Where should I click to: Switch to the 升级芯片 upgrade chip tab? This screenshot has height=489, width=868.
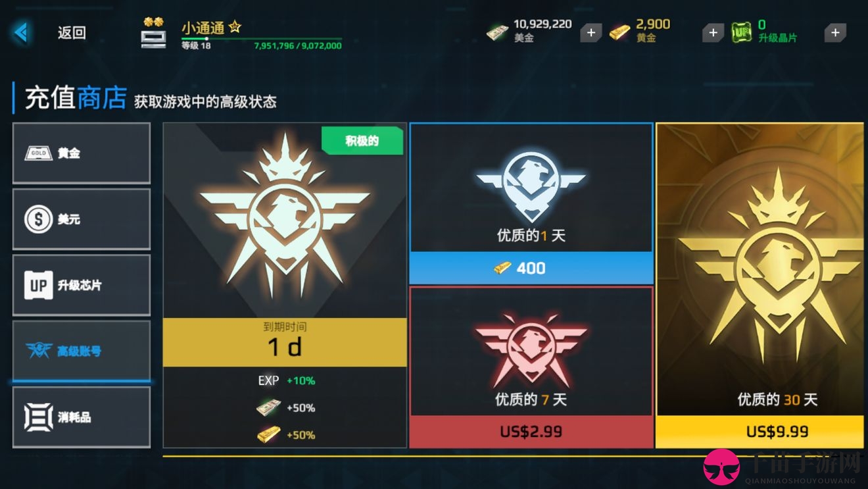coord(82,285)
